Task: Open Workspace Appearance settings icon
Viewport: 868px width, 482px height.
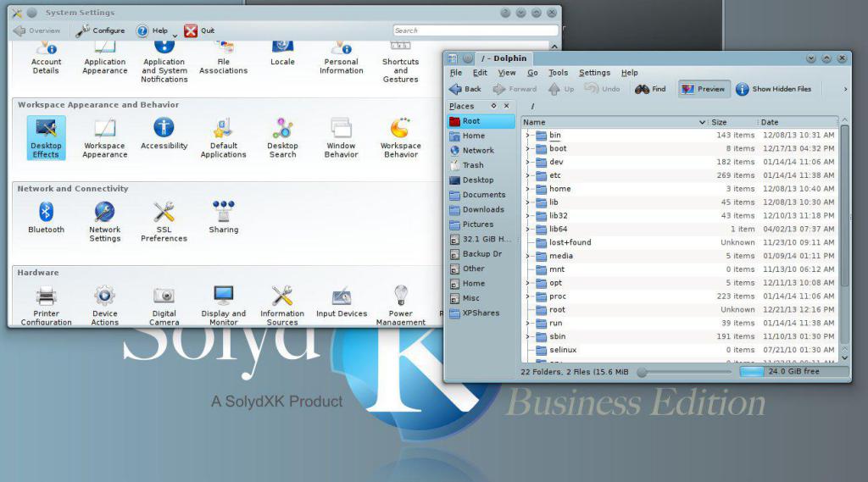Action: click(104, 138)
